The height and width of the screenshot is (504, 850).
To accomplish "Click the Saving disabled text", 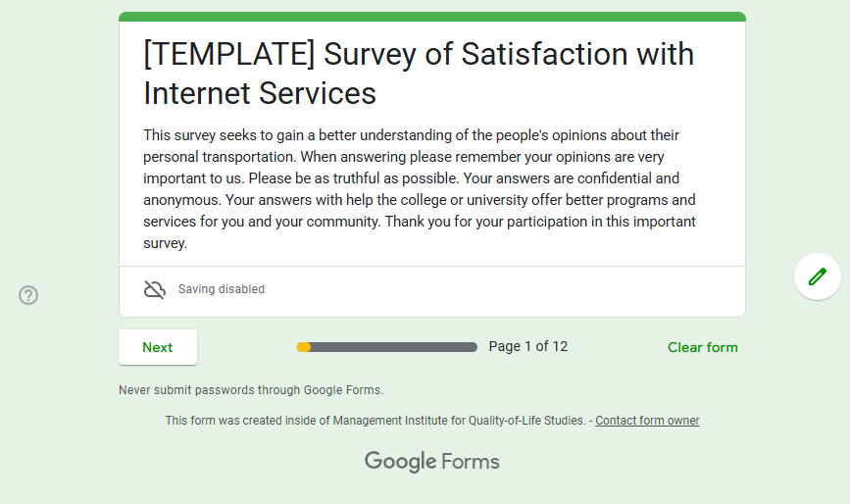I will point(221,289).
